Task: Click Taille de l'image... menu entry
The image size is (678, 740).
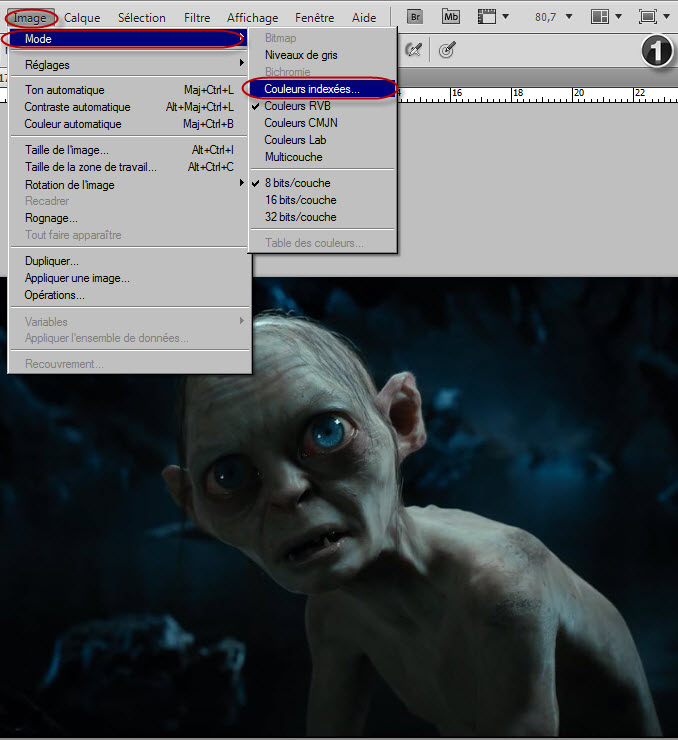Action: coord(67,150)
